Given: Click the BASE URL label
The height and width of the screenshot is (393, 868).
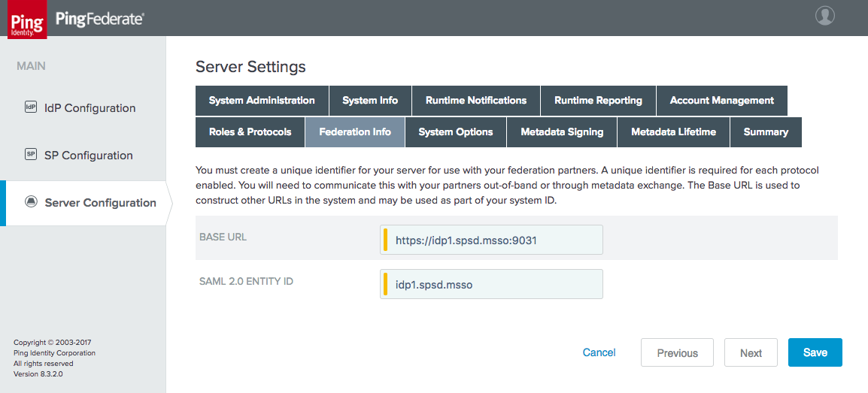Looking at the screenshot, I should click(223, 237).
